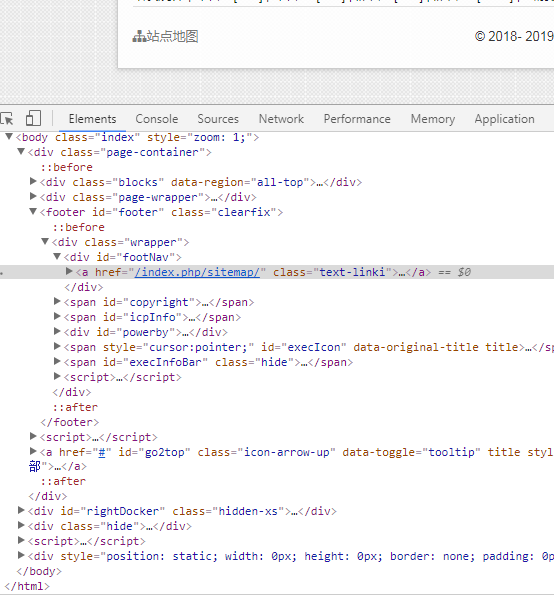Open the Elements tab
Image resolution: width=554 pixels, height=597 pixels.
tap(92, 119)
